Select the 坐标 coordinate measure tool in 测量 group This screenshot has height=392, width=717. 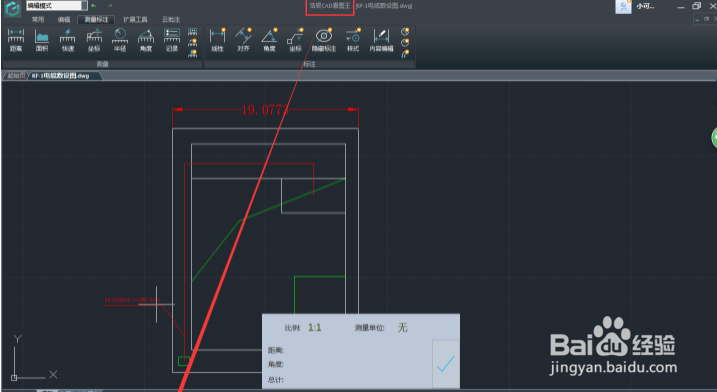[94, 40]
